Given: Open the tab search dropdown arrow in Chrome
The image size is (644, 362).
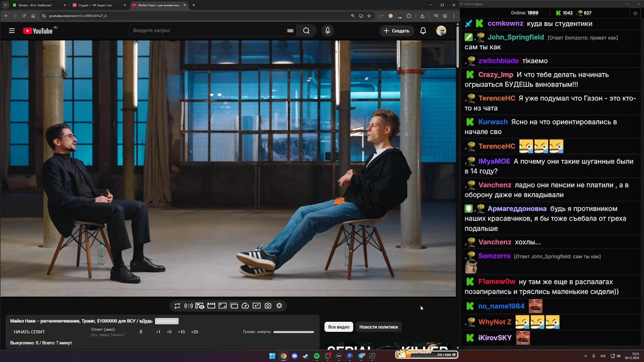Looking at the screenshot, I should pyautogui.click(x=5, y=5).
